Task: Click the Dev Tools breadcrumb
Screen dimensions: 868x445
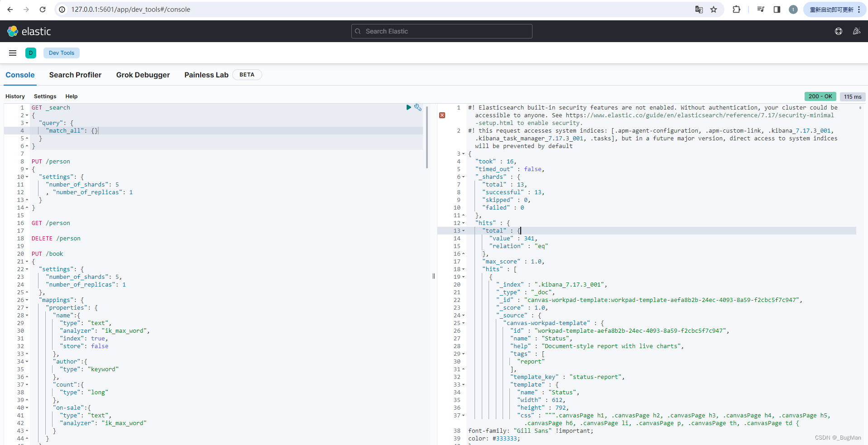Action: (62, 53)
